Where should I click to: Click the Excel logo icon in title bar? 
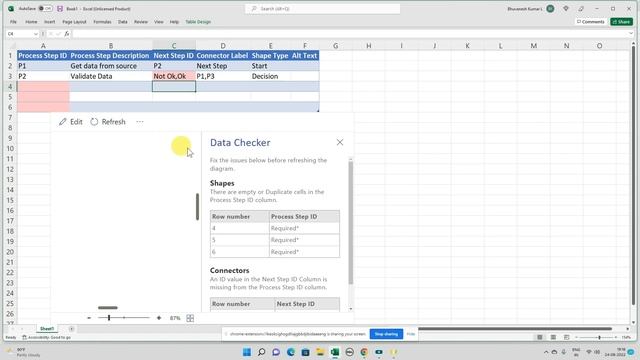point(11,9)
